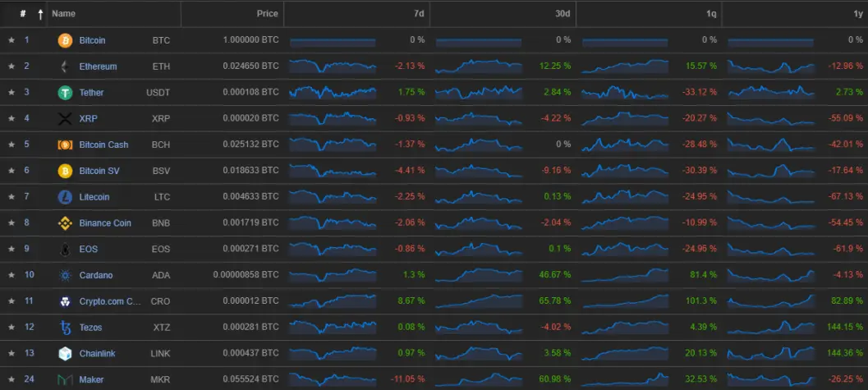Click the Bitcoin 7d flat sparkline
The height and width of the screenshot is (390, 868).
(x=333, y=42)
